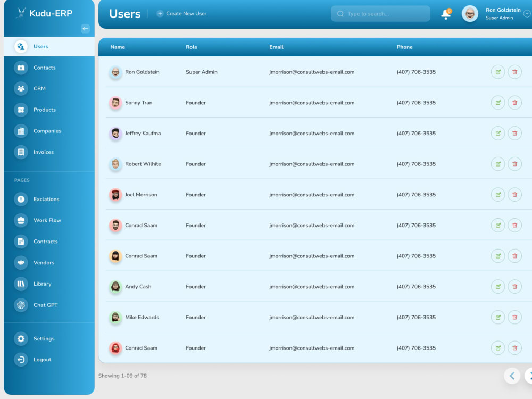Sort by the Email column header

276,47
